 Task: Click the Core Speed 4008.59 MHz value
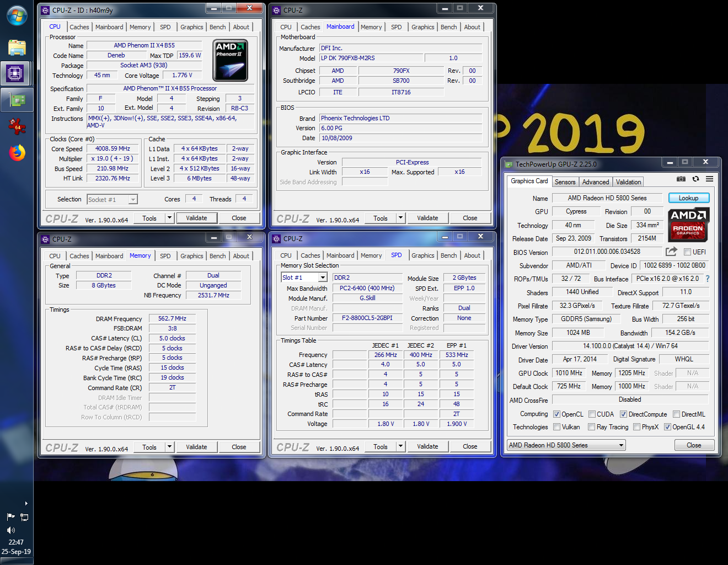[x=113, y=148]
